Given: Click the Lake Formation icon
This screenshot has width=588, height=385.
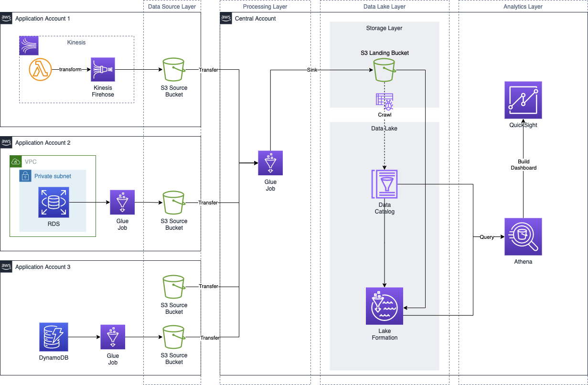Looking at the screenshot, I should tap(385, 306).
